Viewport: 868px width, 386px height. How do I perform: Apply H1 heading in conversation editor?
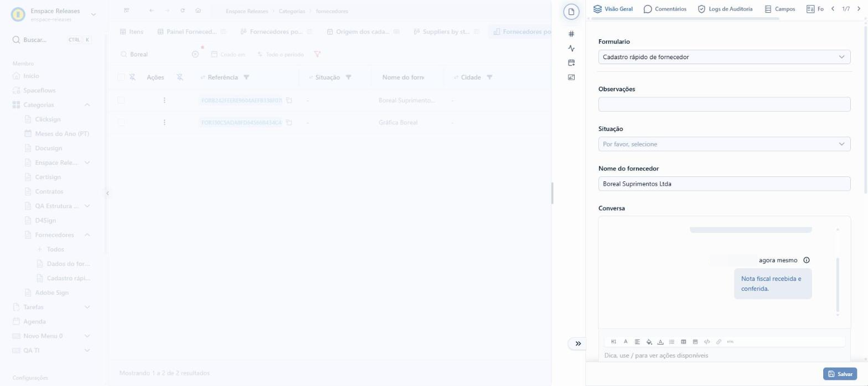[613, 342]
